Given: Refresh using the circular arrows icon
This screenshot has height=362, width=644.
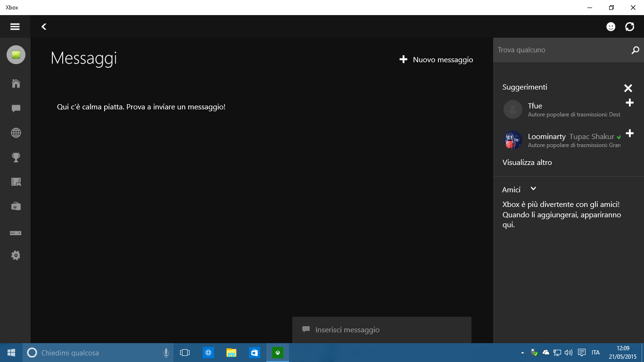Looking at the screenshot, I should (630, 27).
